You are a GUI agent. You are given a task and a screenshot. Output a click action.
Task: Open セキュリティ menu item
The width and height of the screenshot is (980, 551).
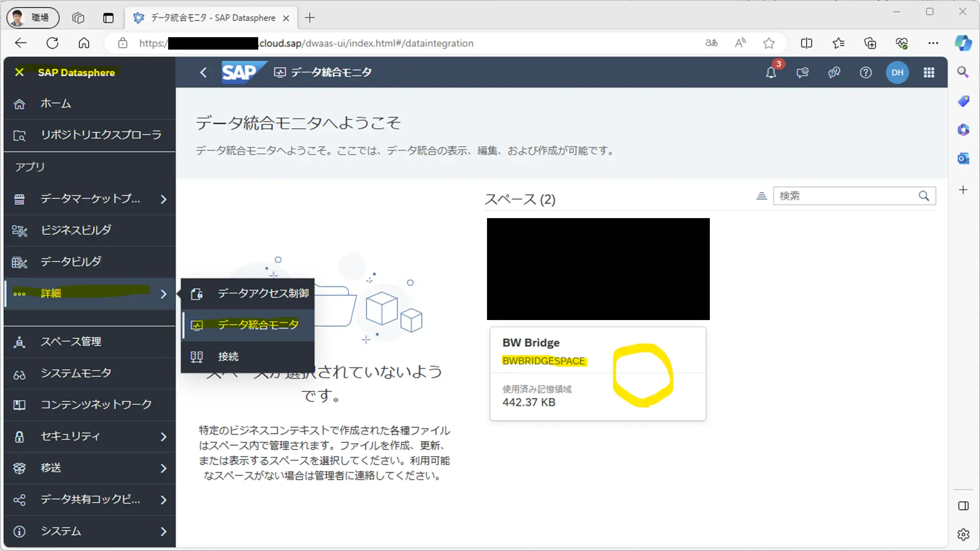click(x=90, y=436)
